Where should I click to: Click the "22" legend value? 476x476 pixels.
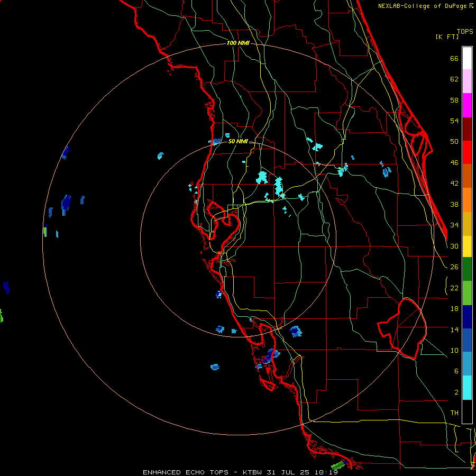pos(454,288)
